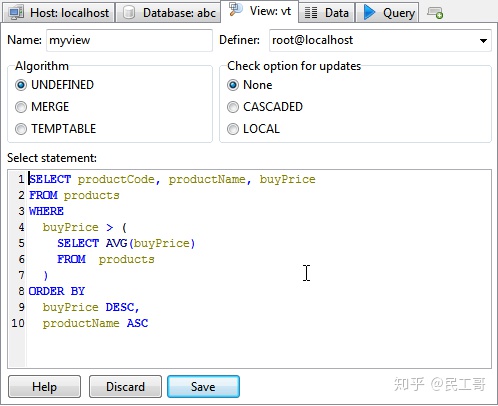The width and height of the screenshot is (498, 406).
Task: Open the new query tab icon
Action: coord(435,13)
